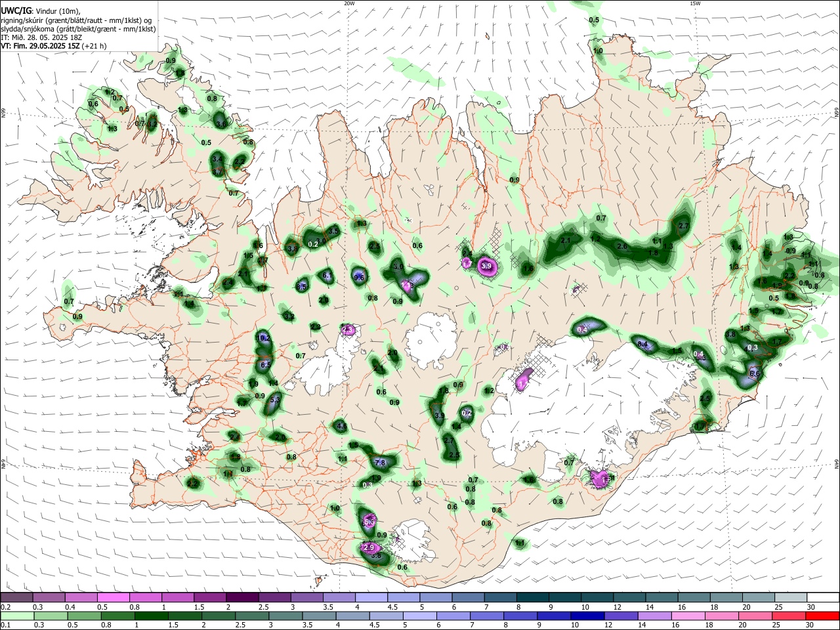Click the pale lavender 4 mm snow swatch

click(x=371, y=598)
